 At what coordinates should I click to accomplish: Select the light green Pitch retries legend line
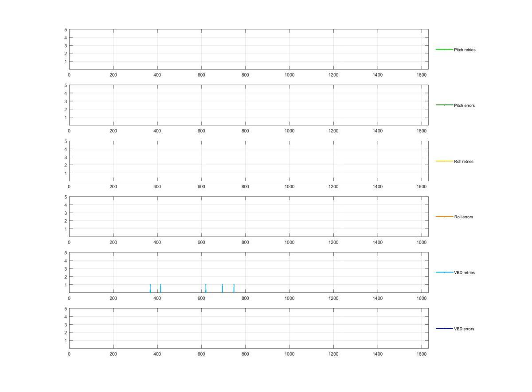[444, 49]
